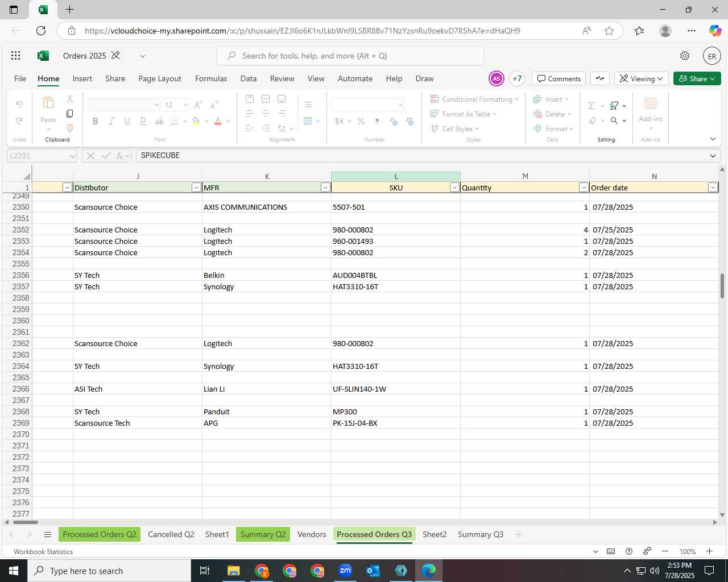Toggle Double Underline formatting

143,121
